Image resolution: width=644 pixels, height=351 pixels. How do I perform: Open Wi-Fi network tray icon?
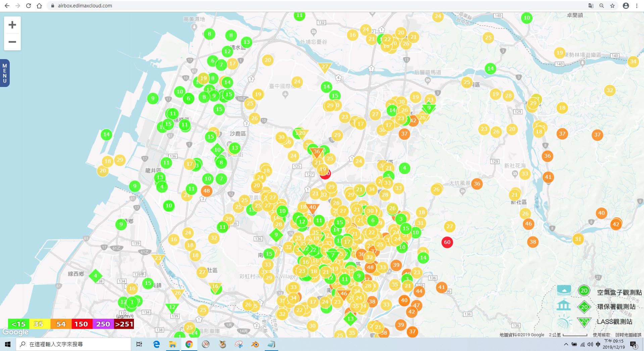click(x=583, y=344)
